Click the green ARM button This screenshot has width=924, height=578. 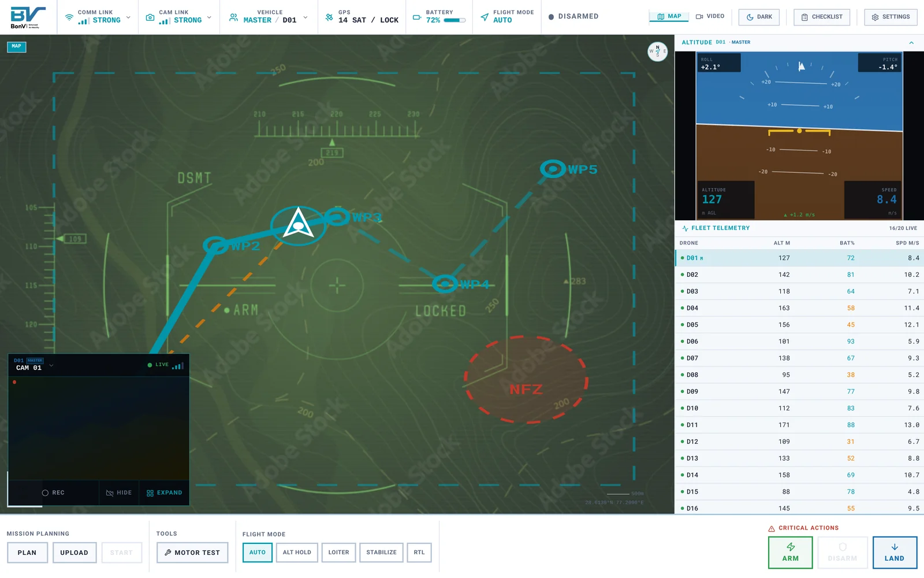pos(791,553)
